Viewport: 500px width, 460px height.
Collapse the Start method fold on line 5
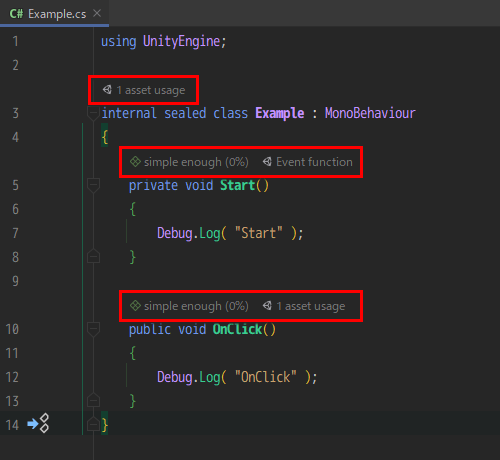point(93,185)
